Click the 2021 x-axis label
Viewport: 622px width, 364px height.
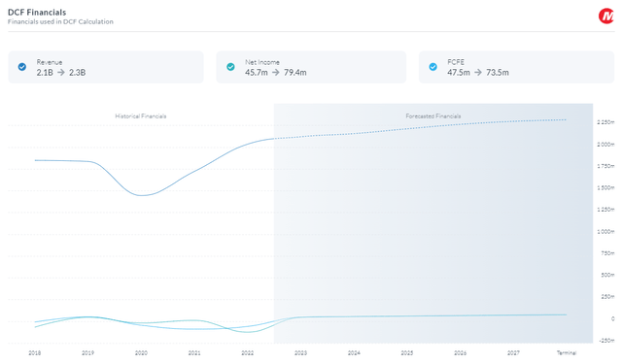194,353
